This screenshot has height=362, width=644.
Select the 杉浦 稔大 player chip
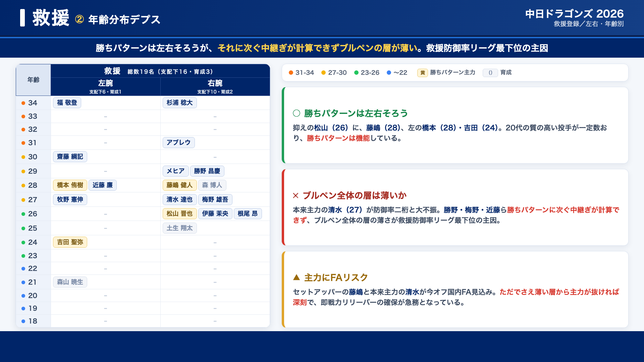[x=179, y=103]
